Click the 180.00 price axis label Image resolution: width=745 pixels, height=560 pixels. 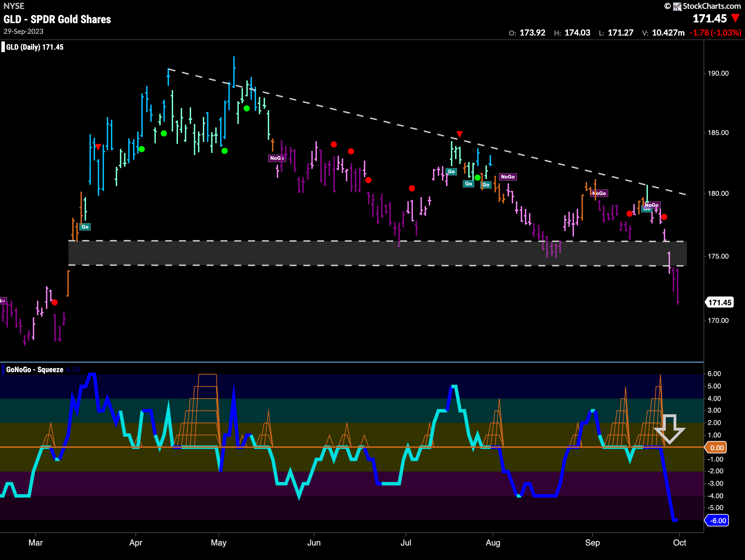[718, 194]
